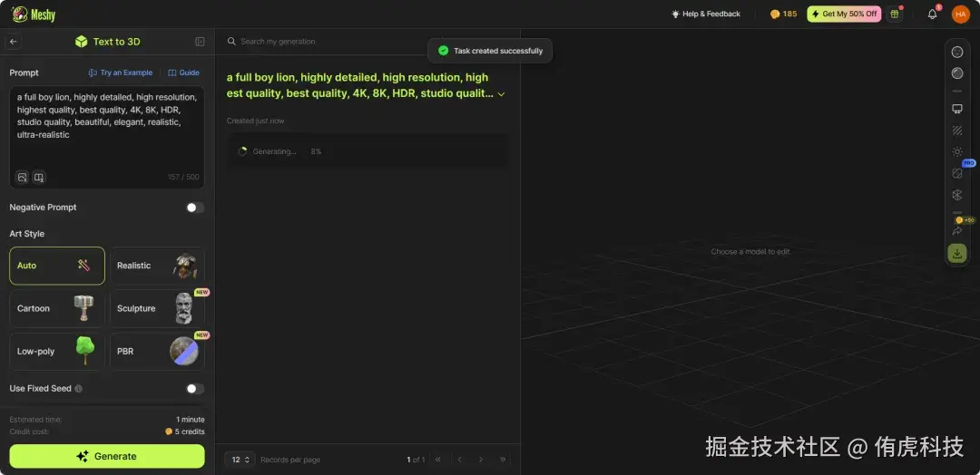Click the '5 credits' cost value
The image size is (980, 475).
pyautogui.click(x=190, y=431)
